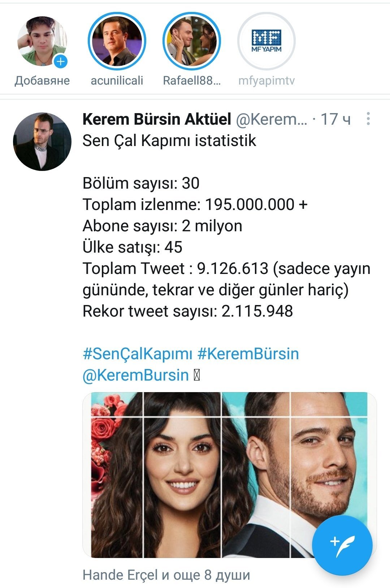This screenshot has height=588, width=390.
Task: Open the list of people tagged with Hande Erçel
Action: 166,575
